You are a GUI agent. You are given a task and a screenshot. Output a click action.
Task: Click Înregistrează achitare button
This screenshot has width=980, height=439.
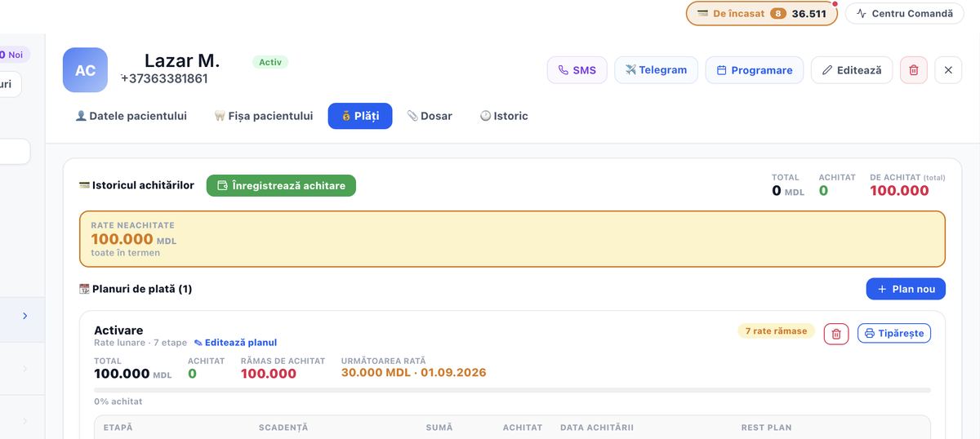tap(281, 185)
